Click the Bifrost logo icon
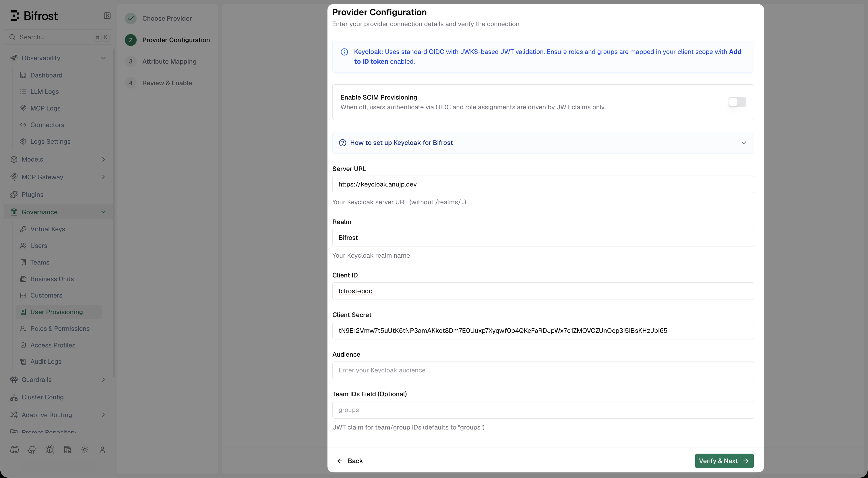This screenshot has height=478, width=868. (x=15, y=16)
